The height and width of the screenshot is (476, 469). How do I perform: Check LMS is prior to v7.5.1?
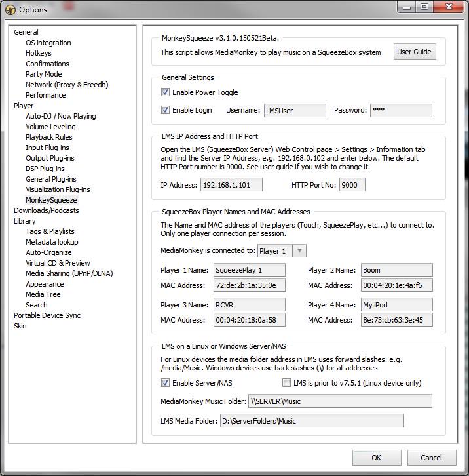click(286, 382)
